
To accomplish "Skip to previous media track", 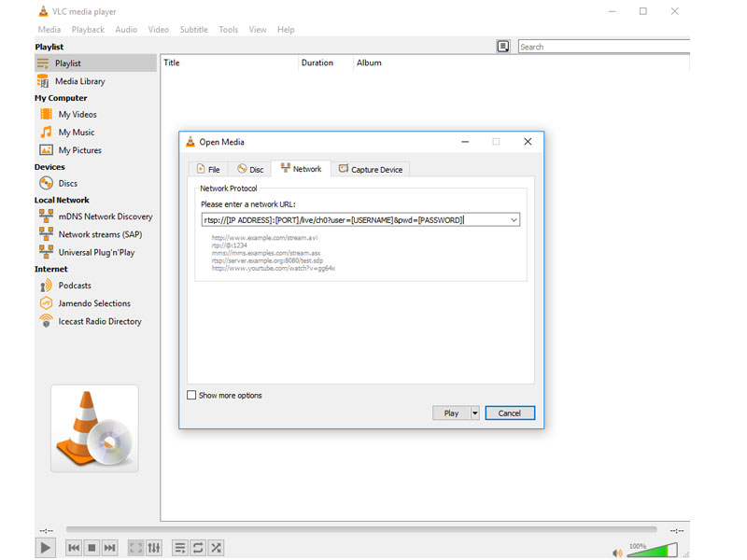I will tap(74, 548).
